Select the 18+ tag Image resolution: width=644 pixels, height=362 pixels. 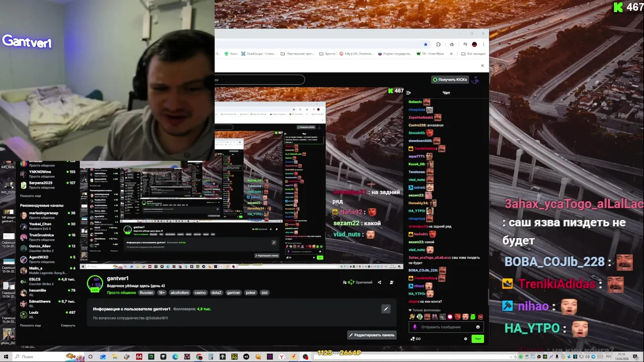162,293
